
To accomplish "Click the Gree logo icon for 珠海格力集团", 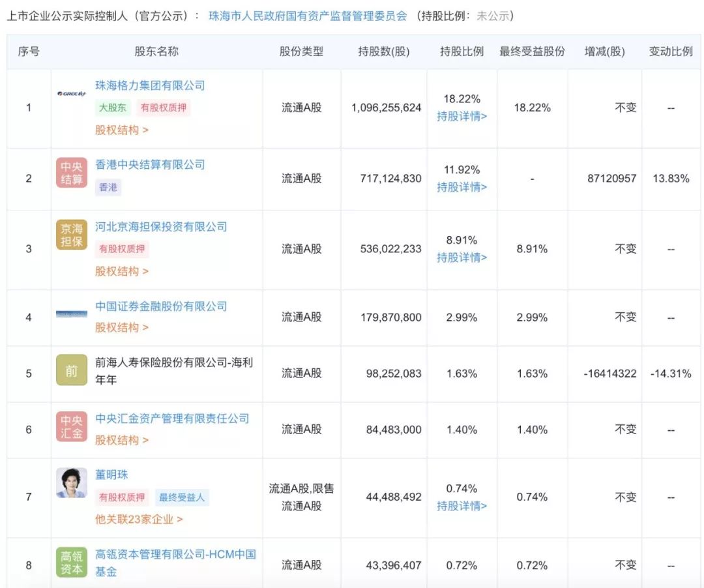I will 72,94.
